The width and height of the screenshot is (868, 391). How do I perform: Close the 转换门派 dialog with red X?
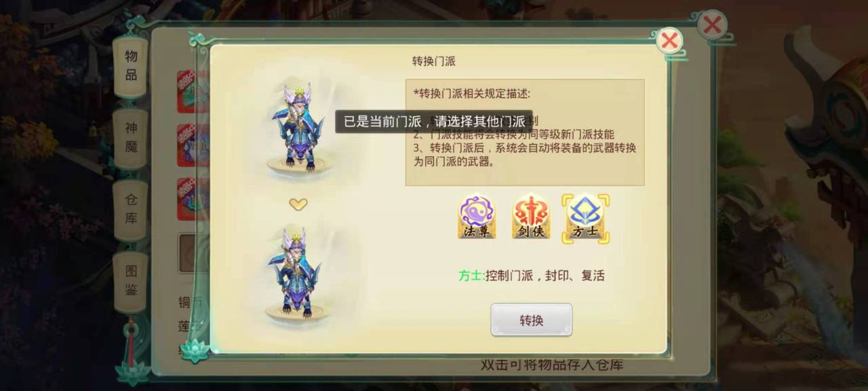669,41
